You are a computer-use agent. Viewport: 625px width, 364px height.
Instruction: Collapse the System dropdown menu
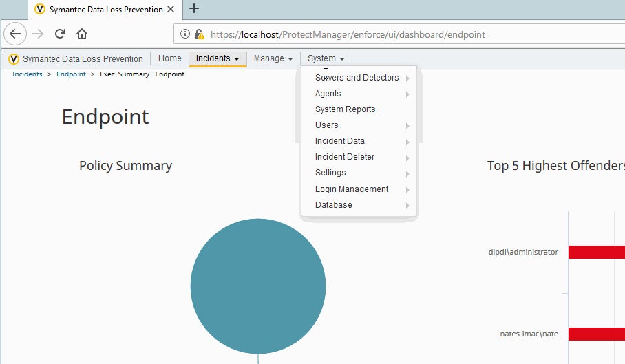[x=326, y=58]
